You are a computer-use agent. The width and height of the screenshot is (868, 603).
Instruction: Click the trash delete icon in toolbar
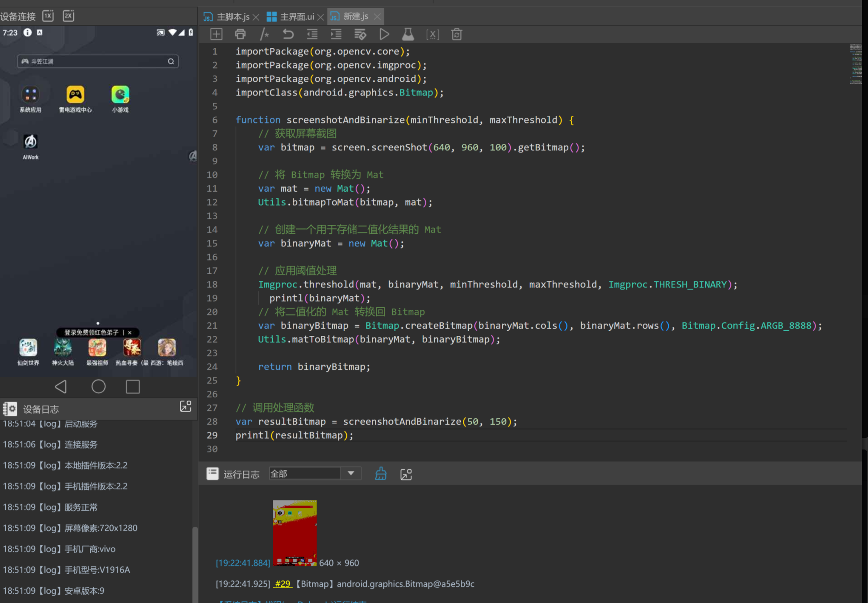pos(457,34)
